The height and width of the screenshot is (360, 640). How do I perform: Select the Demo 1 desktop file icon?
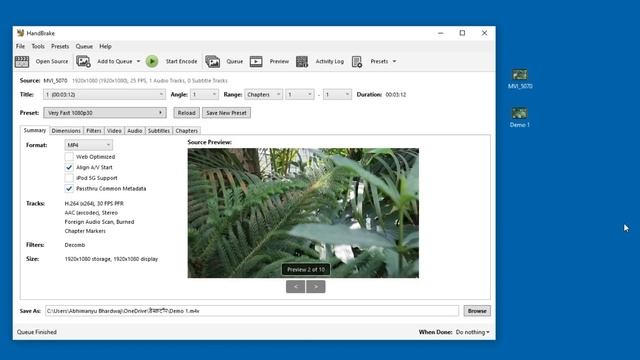click(520, 118)
